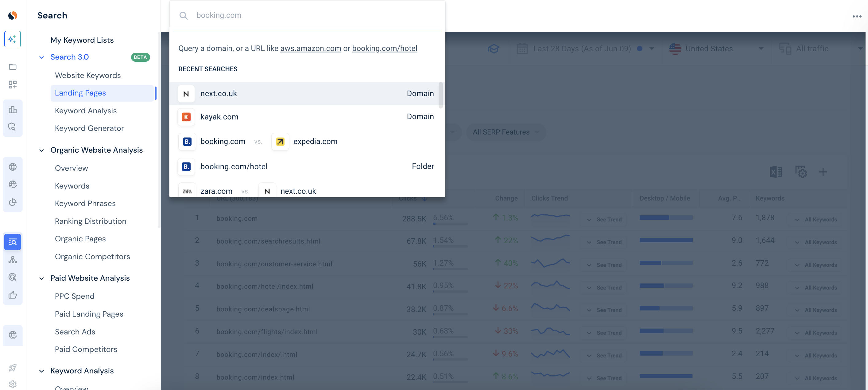Click the graduation cap education icon
The height and width of the screenshot is (390, 868).
[x=493, y=49]
